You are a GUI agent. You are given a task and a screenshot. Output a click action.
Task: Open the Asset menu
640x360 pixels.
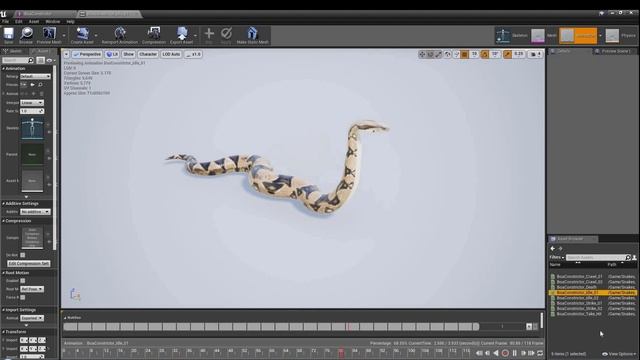[x=34, y=22]
